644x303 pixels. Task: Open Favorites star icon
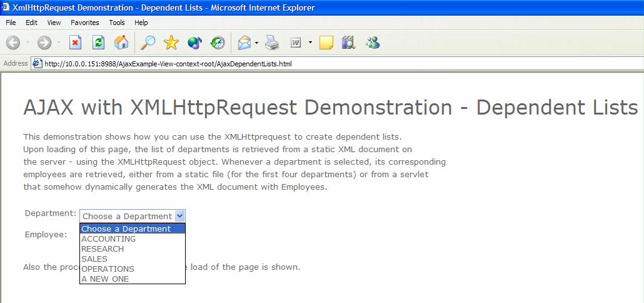[171, 43]
